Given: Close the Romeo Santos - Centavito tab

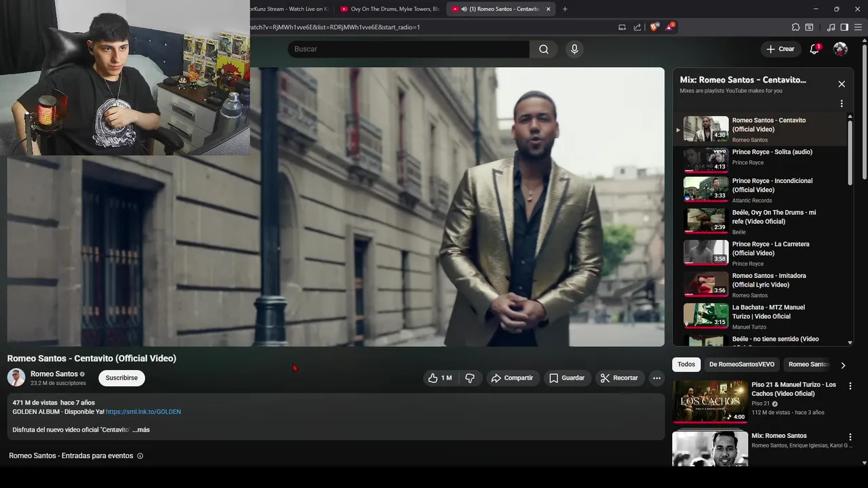Looking at the screenshot, I should coord(549,9).
